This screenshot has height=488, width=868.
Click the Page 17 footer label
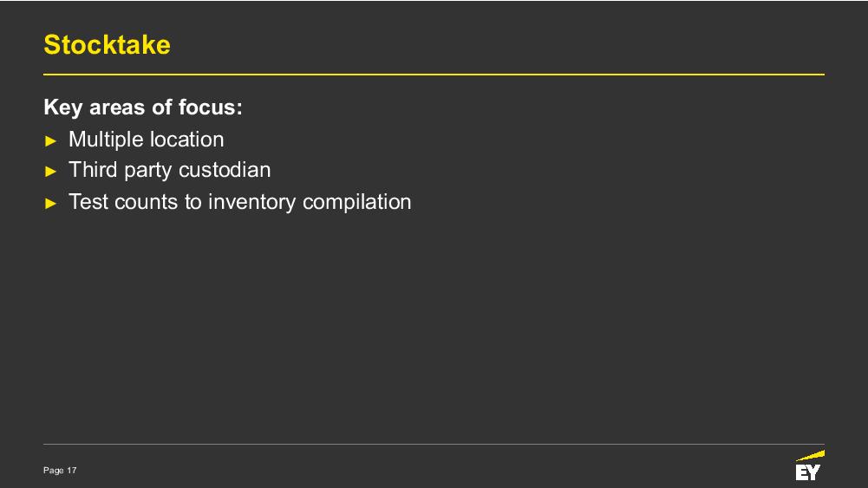pyautogui.click(x=60, y=471)
